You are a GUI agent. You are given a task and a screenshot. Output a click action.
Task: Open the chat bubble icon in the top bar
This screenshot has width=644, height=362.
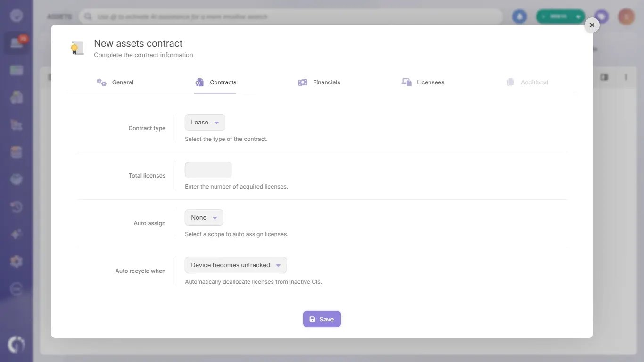pyautogui.click(x=601, y=16)
